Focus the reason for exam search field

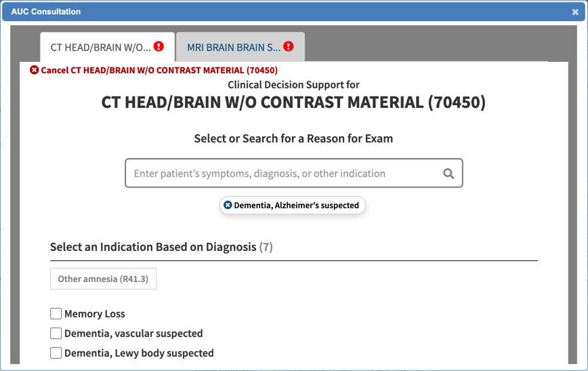(285, 174)
